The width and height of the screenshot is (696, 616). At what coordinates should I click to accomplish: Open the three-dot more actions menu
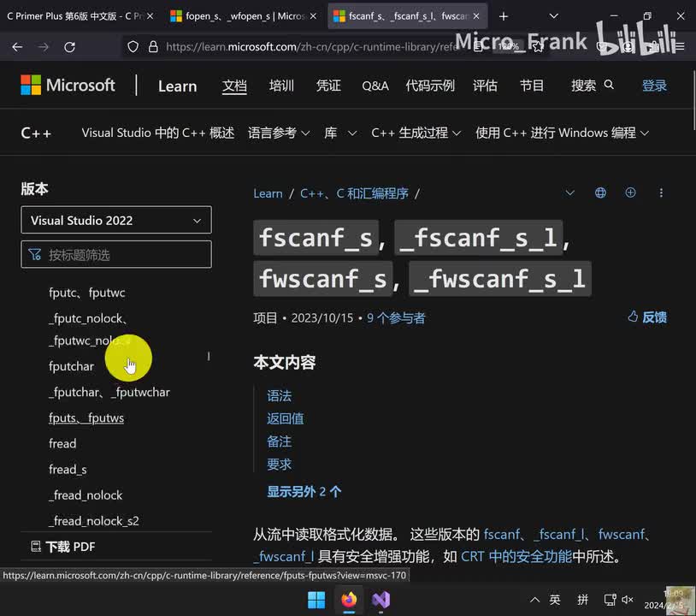tap(661, 192)
